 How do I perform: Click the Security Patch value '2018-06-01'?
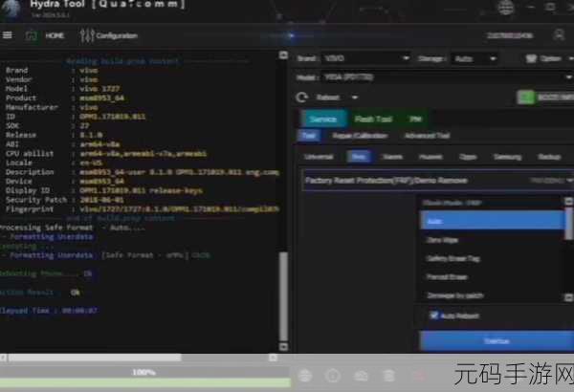point(101,200)
